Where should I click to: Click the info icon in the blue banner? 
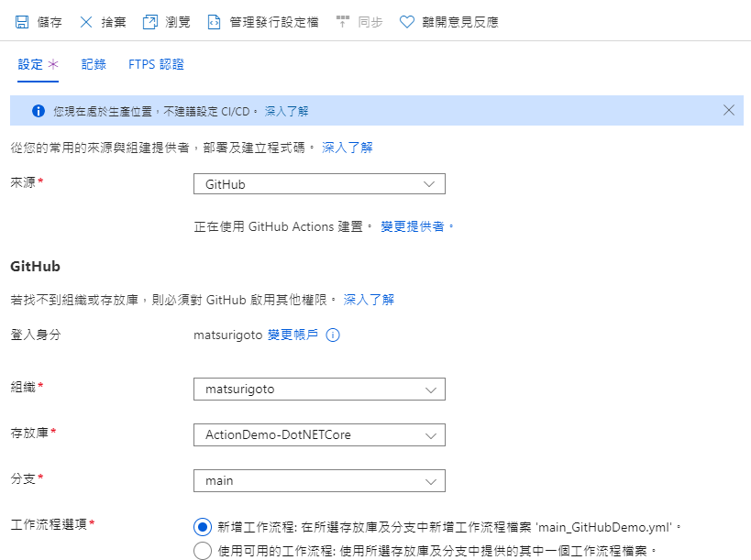[39, 111]
